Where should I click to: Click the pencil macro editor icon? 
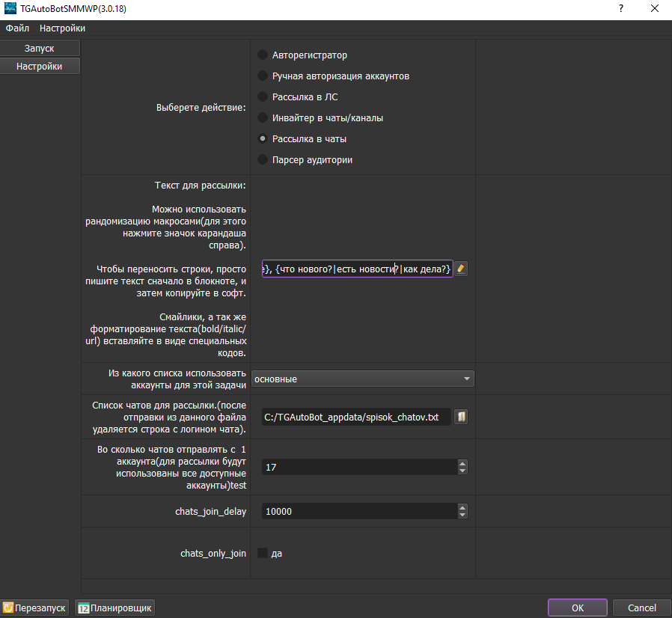(x=461, y=269)
